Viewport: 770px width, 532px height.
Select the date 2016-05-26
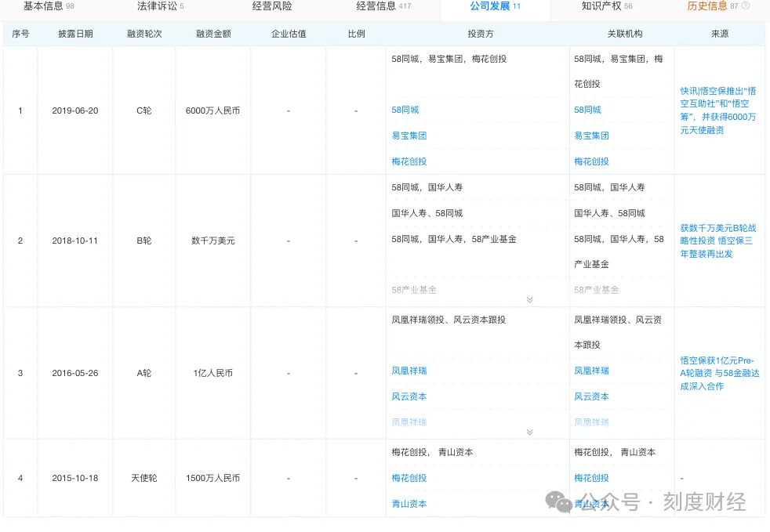75,374
